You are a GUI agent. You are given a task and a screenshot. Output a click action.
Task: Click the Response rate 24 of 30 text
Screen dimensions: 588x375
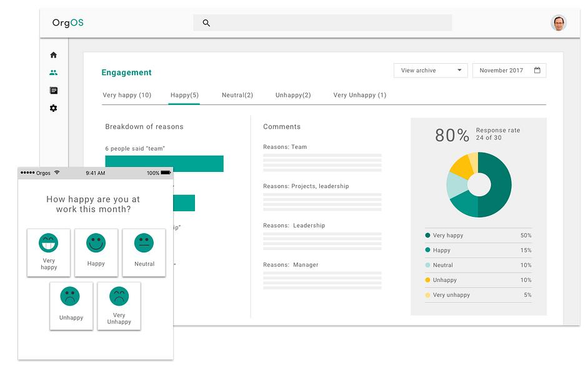point(498,134)
